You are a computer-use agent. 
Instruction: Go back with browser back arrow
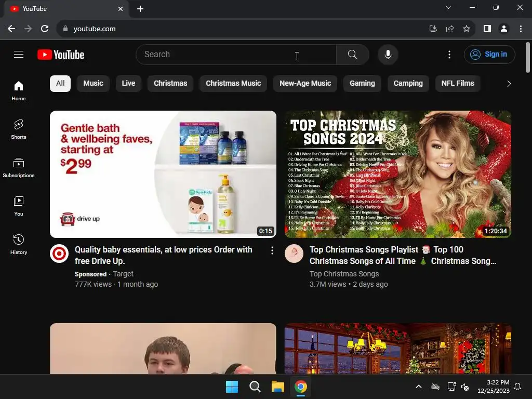(11, 29)
